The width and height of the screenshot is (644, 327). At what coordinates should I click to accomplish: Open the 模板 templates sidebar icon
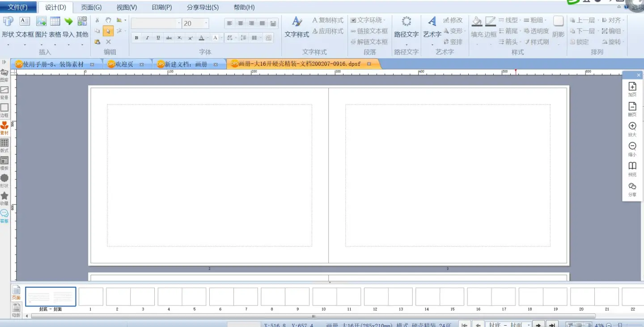click(x=4, y=163)
